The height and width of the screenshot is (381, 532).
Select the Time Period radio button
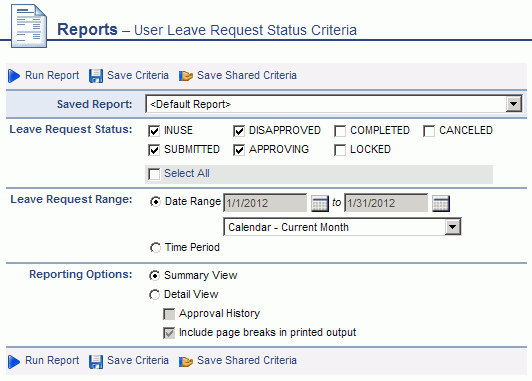(155, 248)
